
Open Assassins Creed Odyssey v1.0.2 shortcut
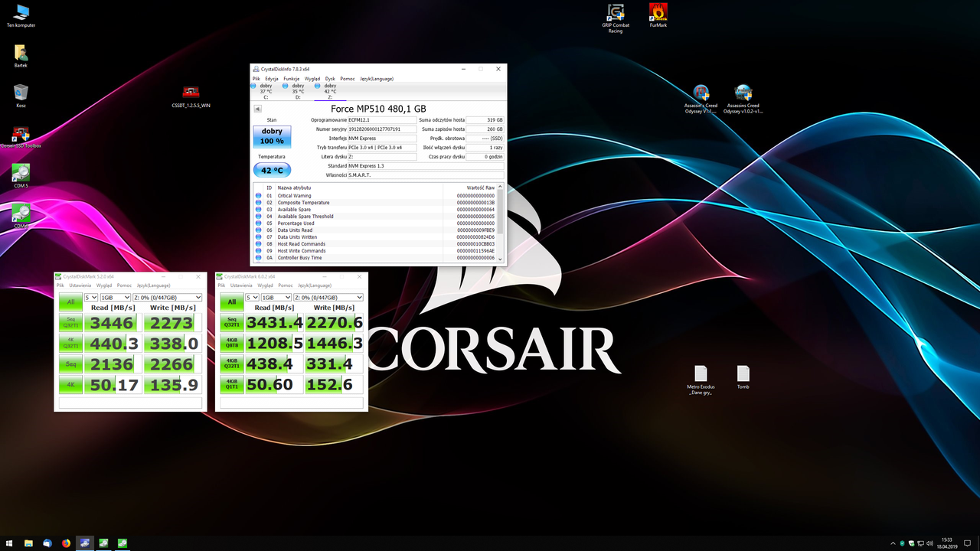743,99
